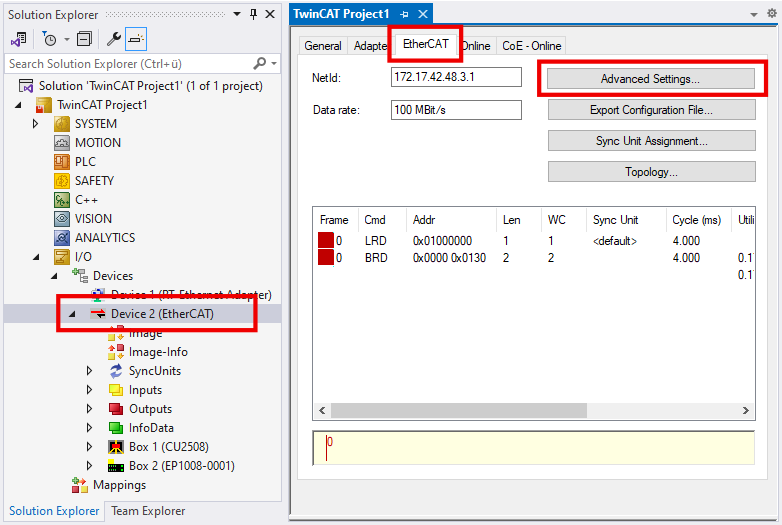Collapse the Device 2 (EtherCAT) node
This screenshot has height=525, width=782.
click(71, 314)
